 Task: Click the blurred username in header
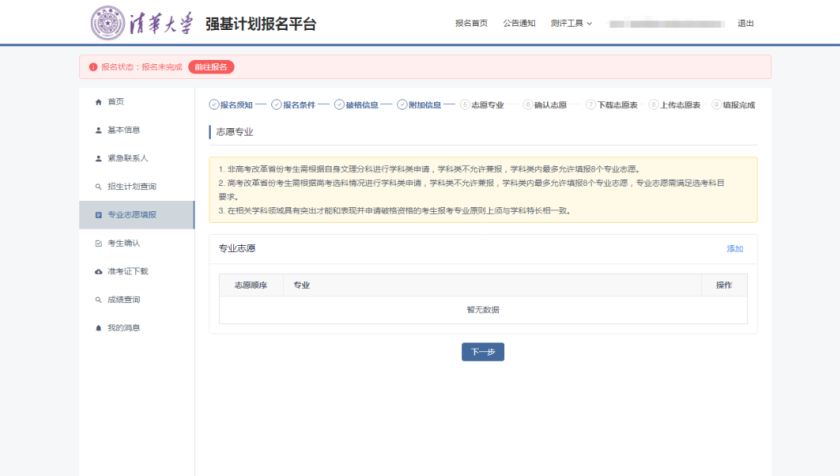[x=666, y=24]
